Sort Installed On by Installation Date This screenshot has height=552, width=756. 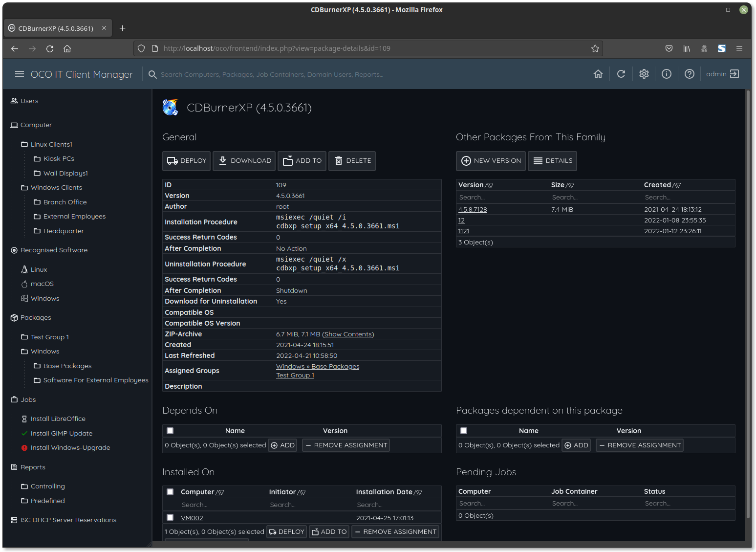tap(389, 492)
